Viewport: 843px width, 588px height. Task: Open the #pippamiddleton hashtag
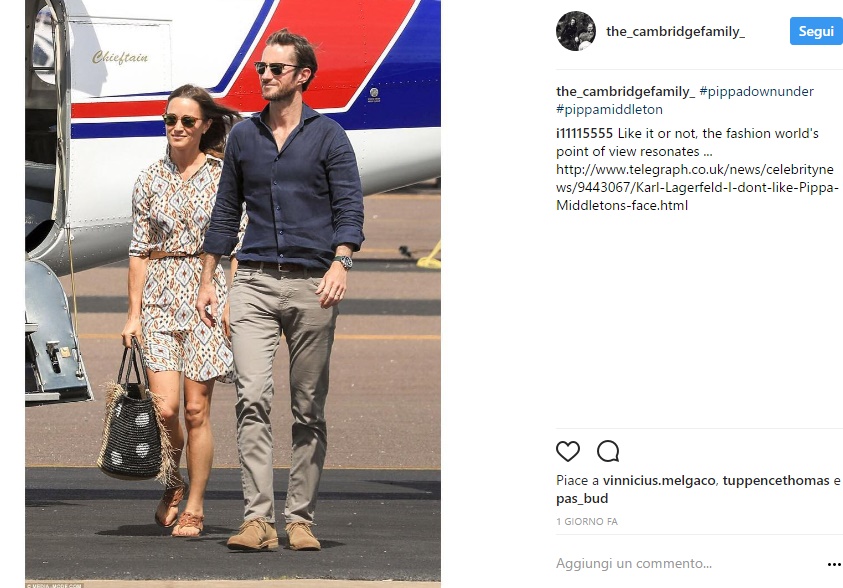[x=609, y=110]
